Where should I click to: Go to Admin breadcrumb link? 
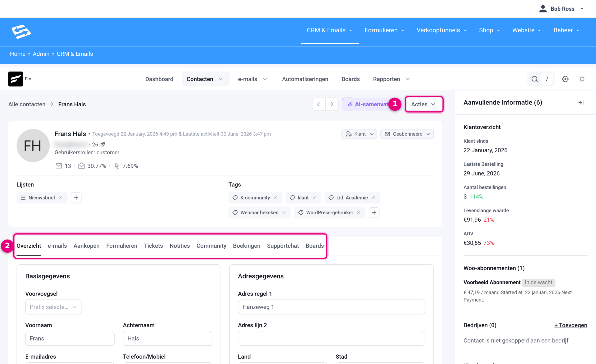pyautogui.click(x=41, y=54)
